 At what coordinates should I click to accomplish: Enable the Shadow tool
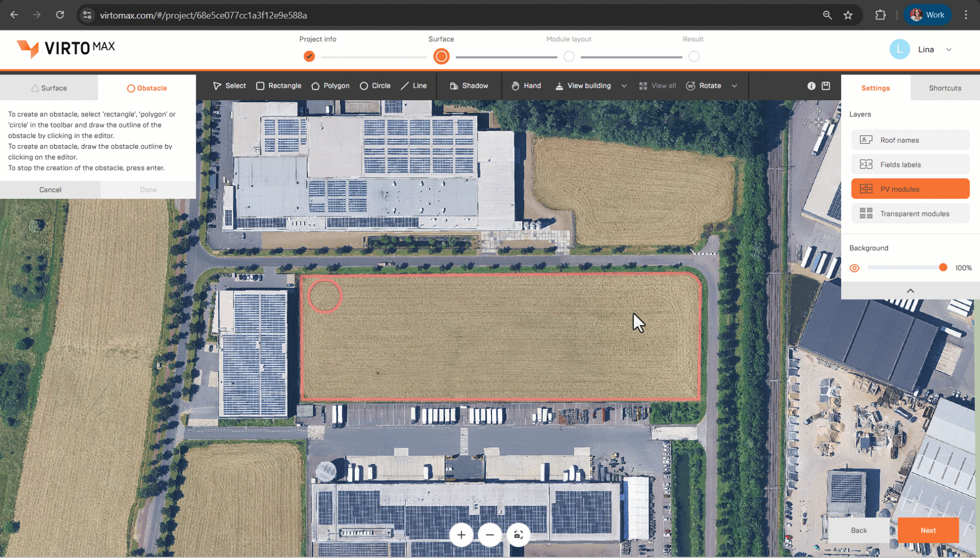click(x=469, y=86)
